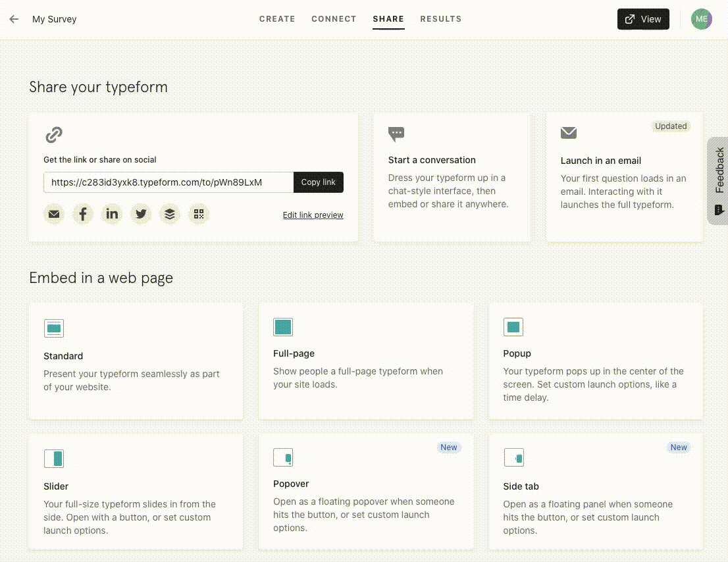This screenshot has height=562, width=728.
Task: Choose the Side tab heading
Action: coord(521,486)
